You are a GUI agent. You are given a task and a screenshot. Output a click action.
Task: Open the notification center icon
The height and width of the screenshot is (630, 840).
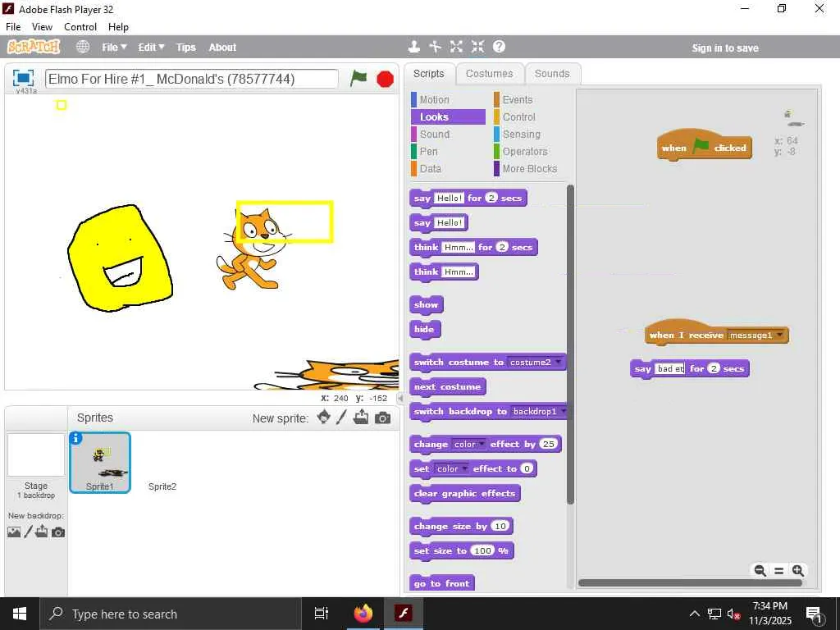pos(814,614)
